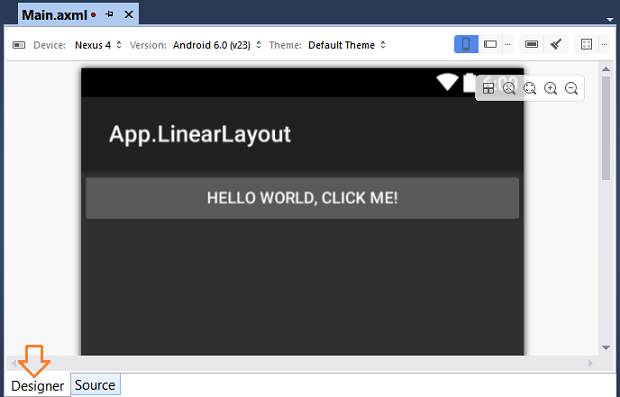Open the document tab overflow dropdown arrow
620x397 pixels.
click(x=609, y=19)
